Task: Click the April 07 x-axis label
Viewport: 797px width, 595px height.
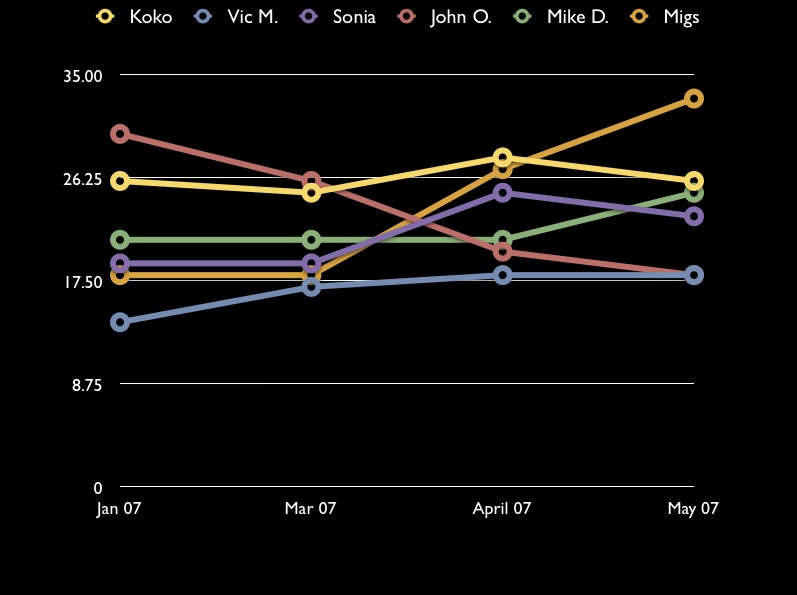Action: tap(502, 509)
